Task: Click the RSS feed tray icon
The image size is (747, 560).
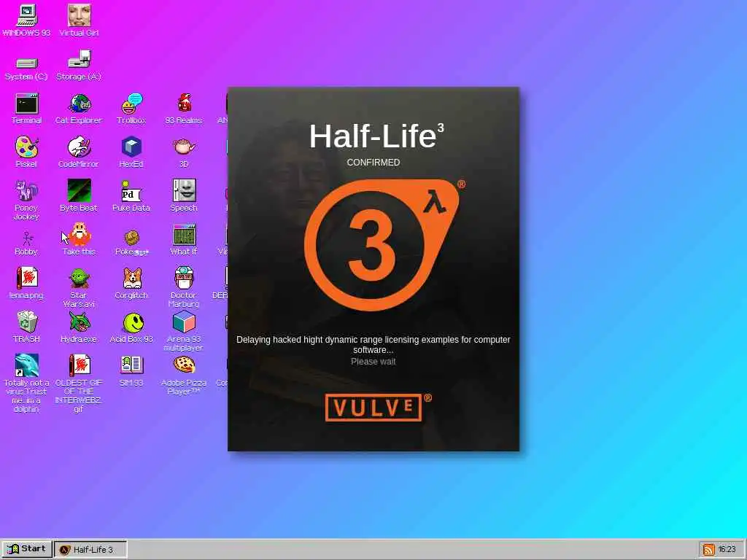Action: (708, 550)
